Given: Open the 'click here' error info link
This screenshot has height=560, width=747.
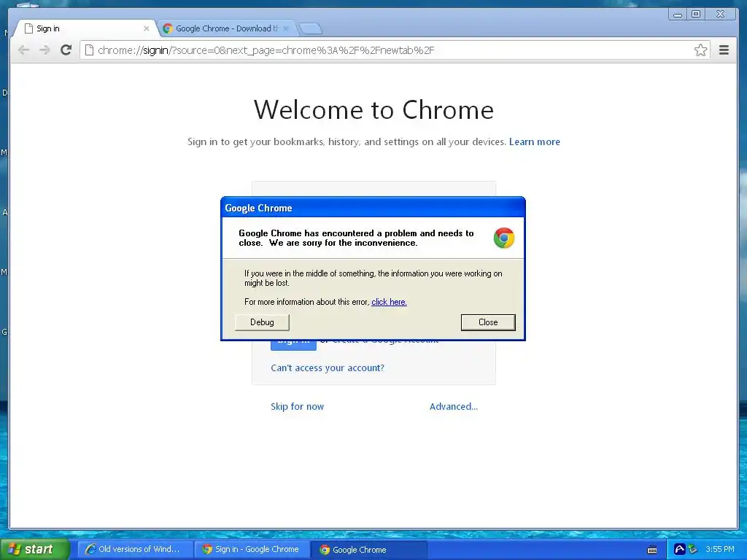Looking at the screenshot, I should pos(389,302).
